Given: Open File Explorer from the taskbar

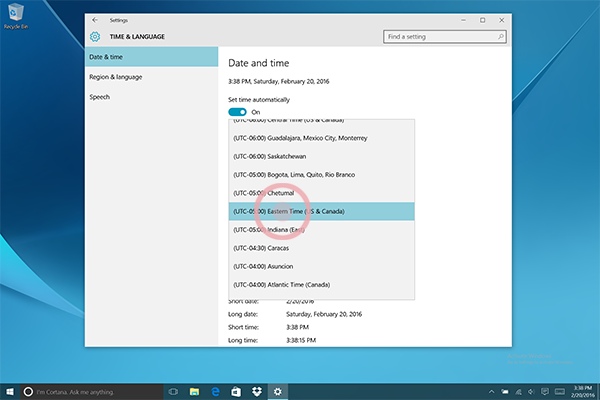Looking at the screenshot, I should pos(194,392).
